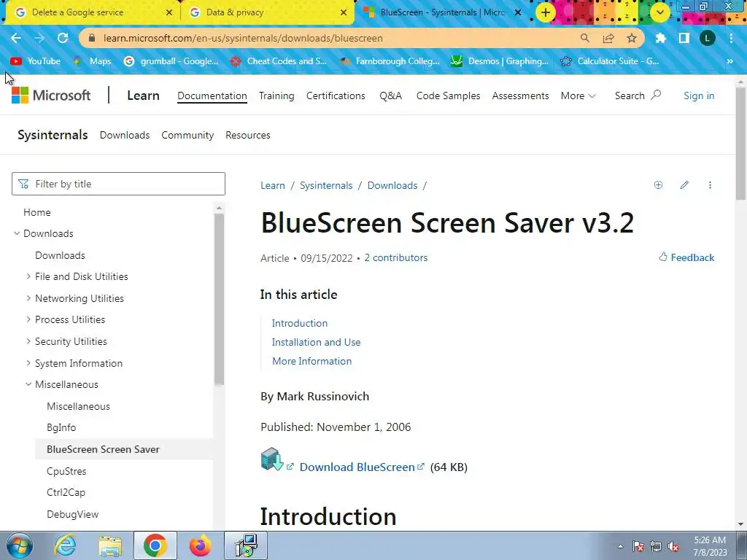Click the Add to collection plus icon
This screenshot has width=747, height=560.
pyautogui.click(x=658, y=184)
